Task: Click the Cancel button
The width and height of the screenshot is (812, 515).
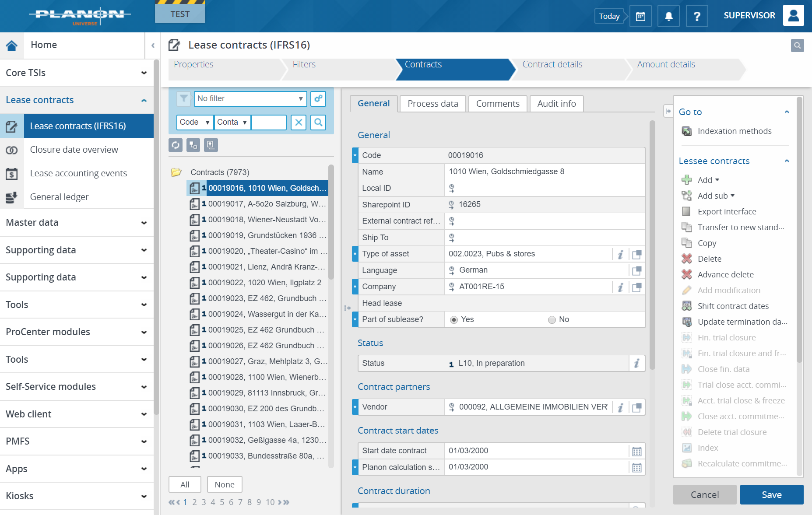Action: (x=705, y=494)
